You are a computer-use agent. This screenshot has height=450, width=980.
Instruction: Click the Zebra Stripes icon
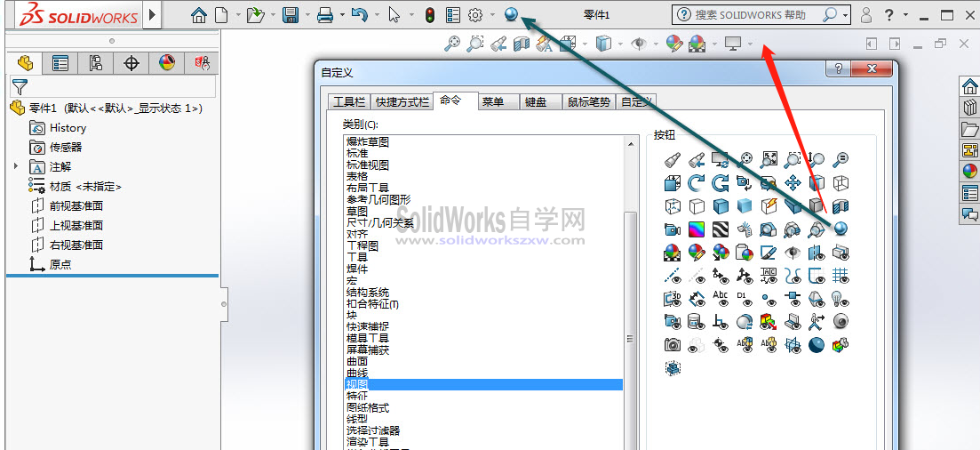[720, 229]
